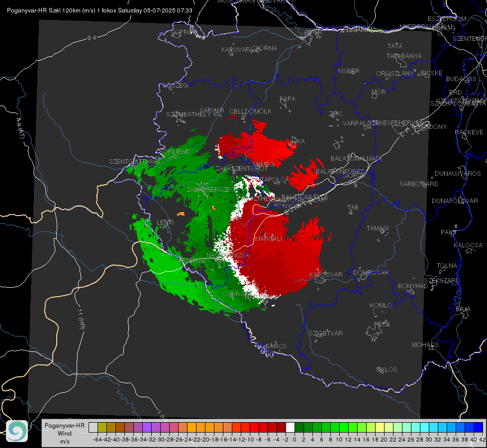Click the SIKLOS city label
Viewport: 487px width, 448px height.
click(387, 370)
